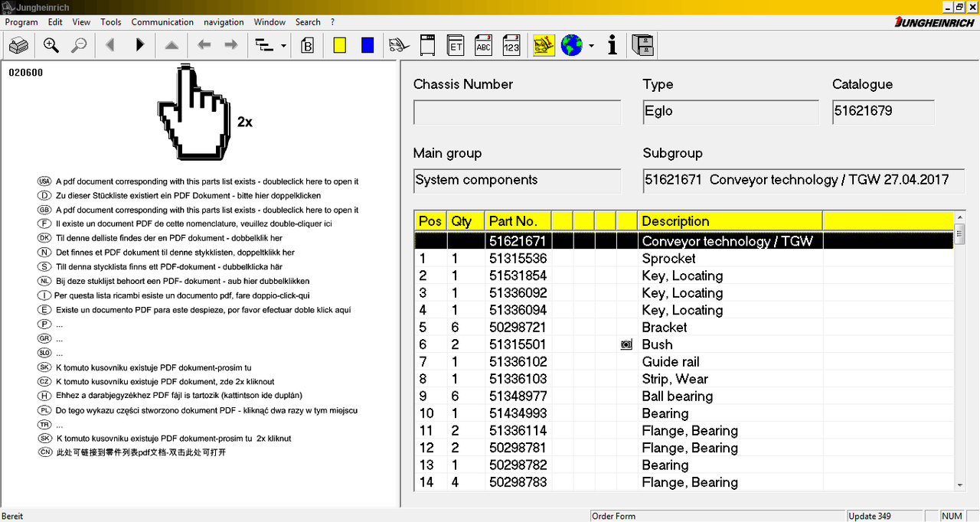Image resolution: width=980 pixels, height=522 pixels.
Task: Click the German D Stückliste PDF line
Action: (x=179, y=195)
